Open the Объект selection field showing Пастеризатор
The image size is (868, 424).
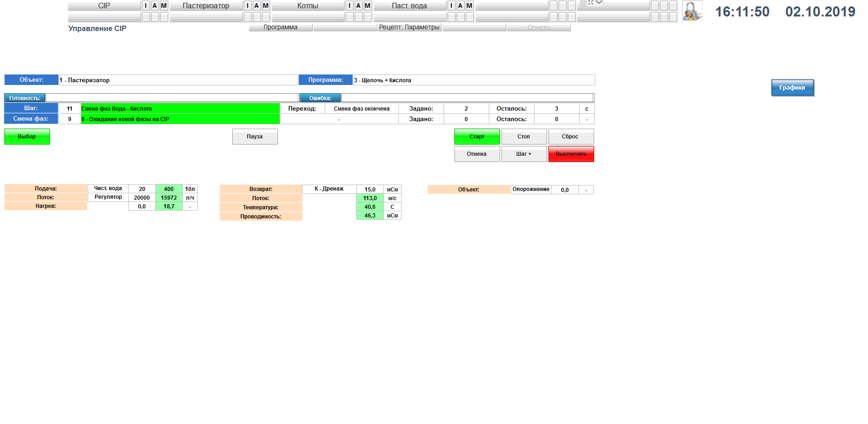tap(178, 80)
